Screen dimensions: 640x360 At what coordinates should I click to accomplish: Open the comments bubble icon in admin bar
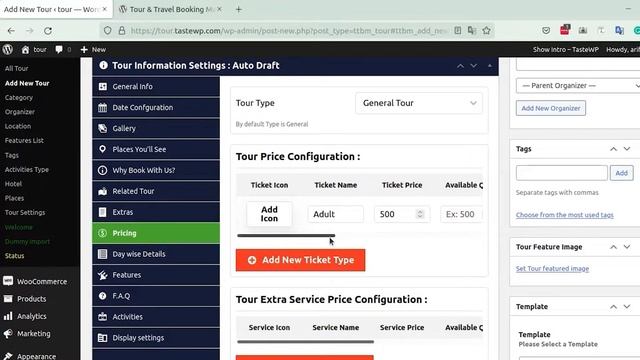[59, 49]
